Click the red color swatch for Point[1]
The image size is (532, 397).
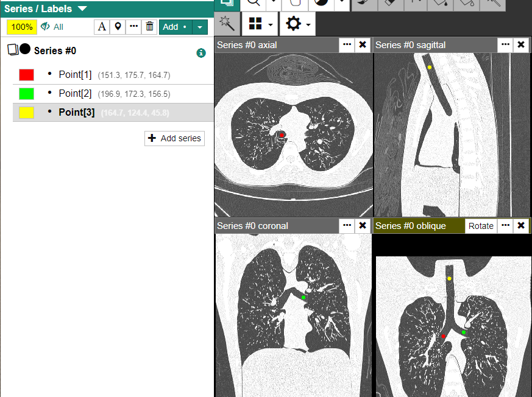(26, 75)
